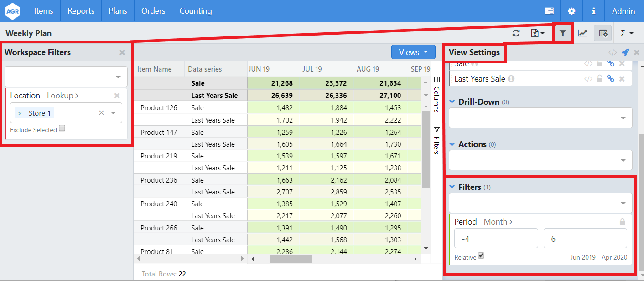The height and width of the screenshot is (281, 644).
Task: Open the Reports menu
Action: pyautogui.click(x=81, y=11)
